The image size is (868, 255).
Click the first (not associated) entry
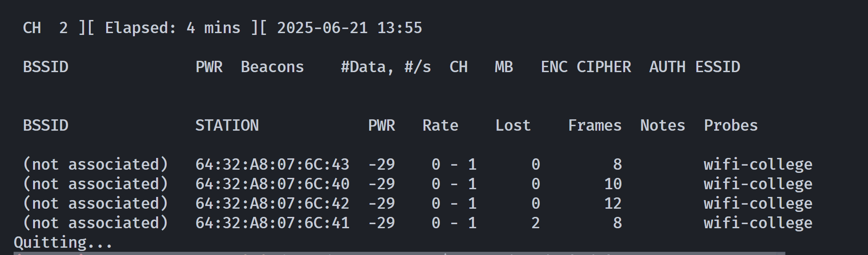[x=95, y=164]
